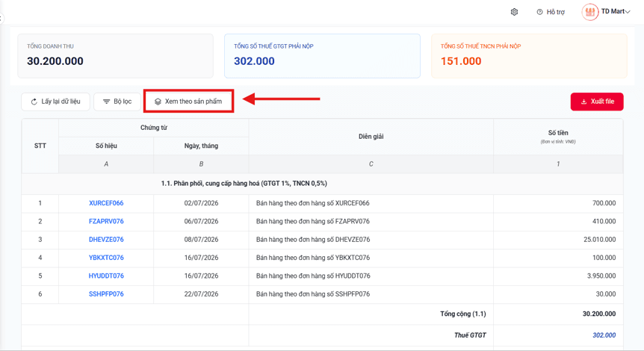Click the reload icon in Lấy lại dữ liệu
Viewport: 644px width, 351px height.
34,102
